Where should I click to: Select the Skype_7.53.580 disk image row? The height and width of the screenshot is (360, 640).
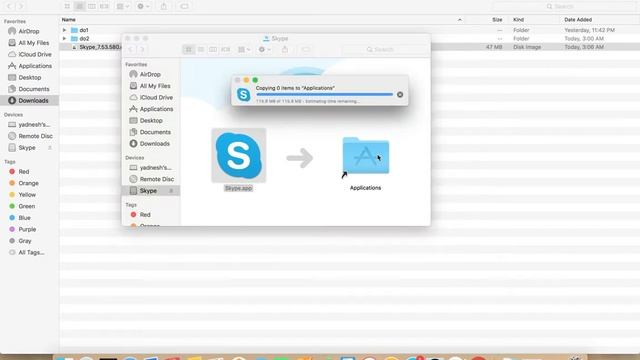(349, 47)
